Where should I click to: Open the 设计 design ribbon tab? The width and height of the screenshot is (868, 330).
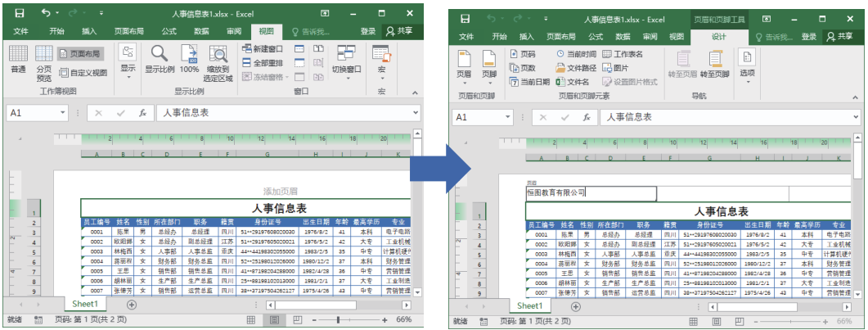[718, 37]
